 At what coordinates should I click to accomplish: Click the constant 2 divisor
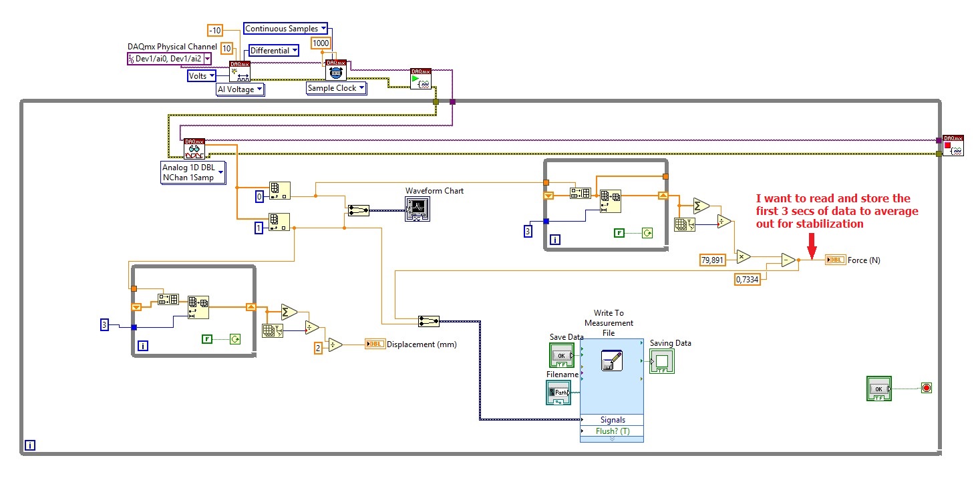click(x=318, y=348)
